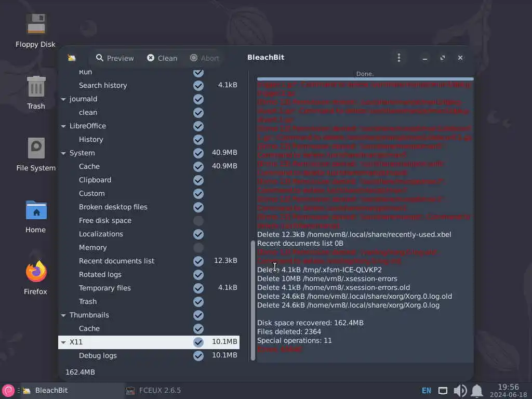
Task: Open the Floppy Disk desktop icon
Action: coord(36,31)
